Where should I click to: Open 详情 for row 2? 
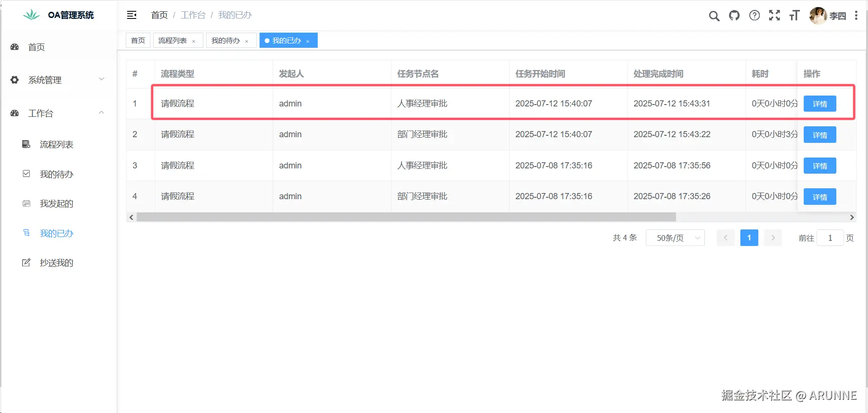[820, 135]
